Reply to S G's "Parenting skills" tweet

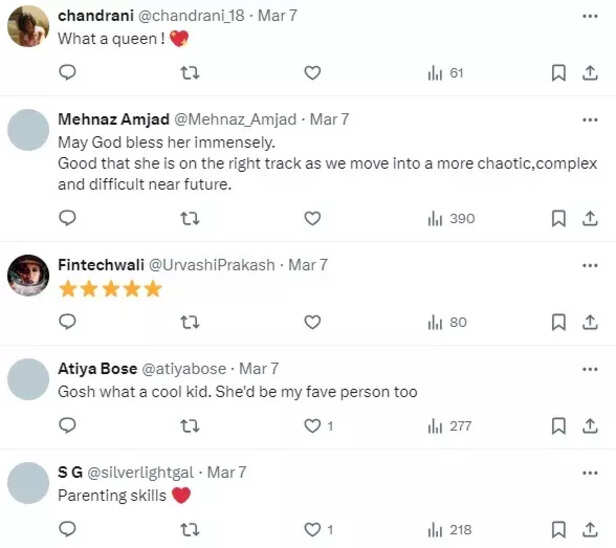68,530
